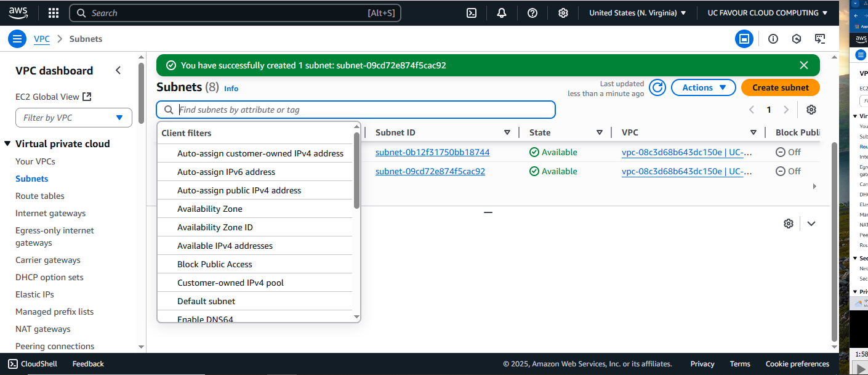The width and height of the screenshot is (868, 375).
Task: Click the hexagon security icon in breadcrumb bar
Action: click(797, 39)
